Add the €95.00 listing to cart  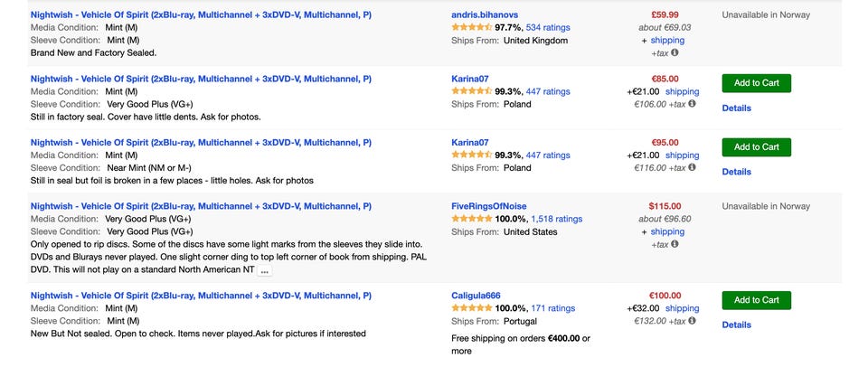(756, 146)
